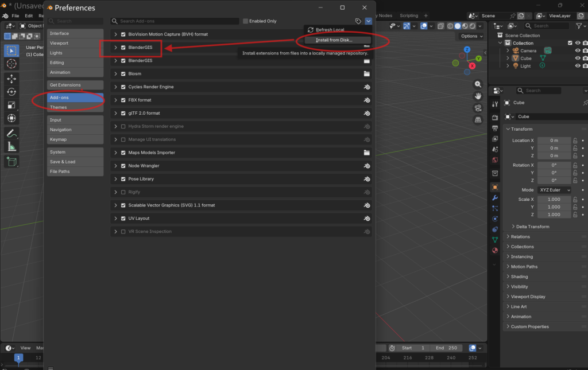Image resolution: width=588 pixels, height=370 pixels.
Task: Open the Themes preferences section
Action: (x=75, y=107)
